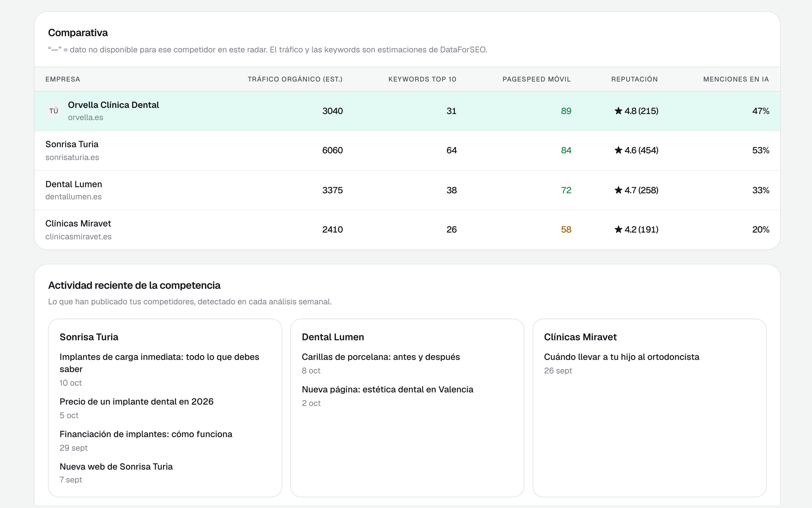Click the 6060 organic traffic value
Viewport: 812px width, 508px height.
click(x=332, y=150)
